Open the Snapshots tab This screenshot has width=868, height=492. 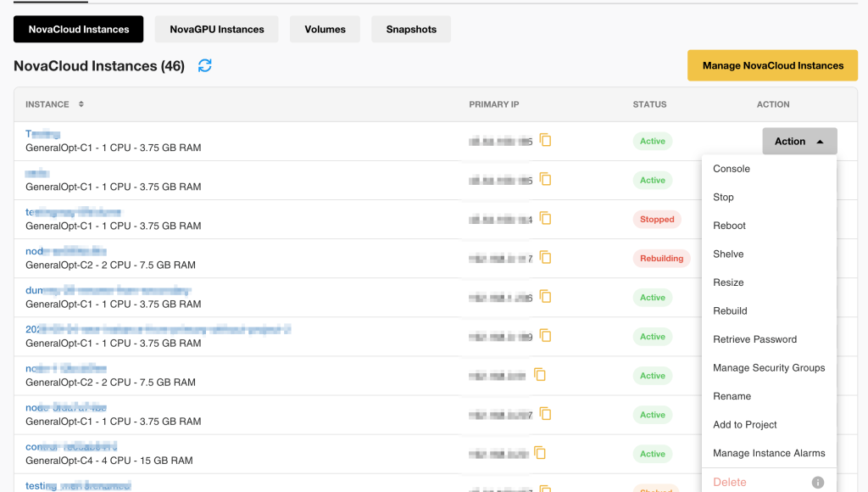coord(411,30)
